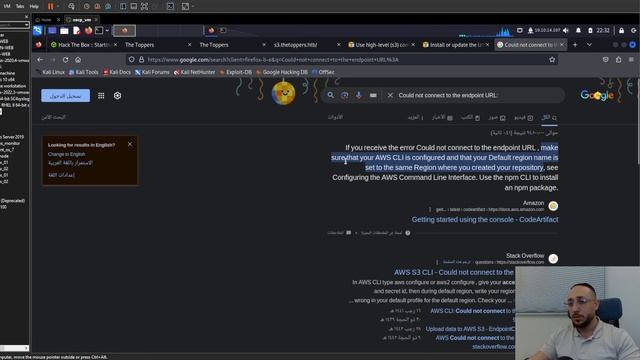Open the Kali Docs bookmark

(117, 72)
